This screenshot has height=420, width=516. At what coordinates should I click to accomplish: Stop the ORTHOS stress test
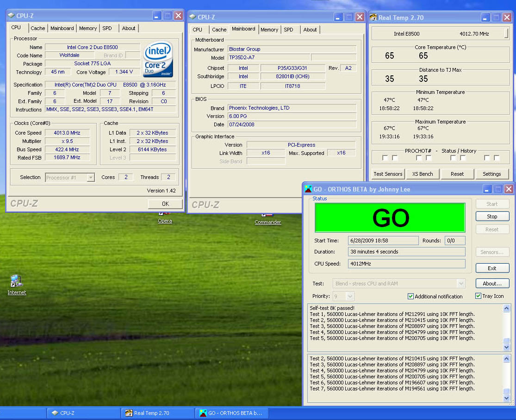[492, 216]
